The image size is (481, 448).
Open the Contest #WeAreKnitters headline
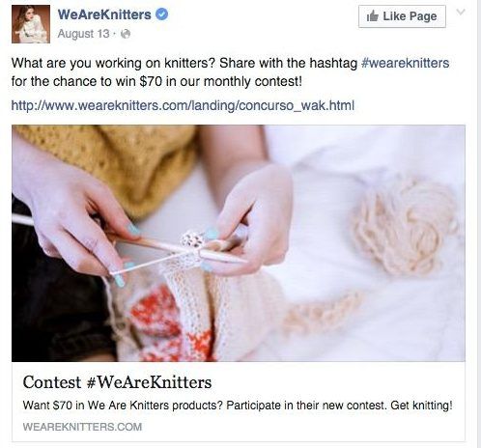point(117,382)
